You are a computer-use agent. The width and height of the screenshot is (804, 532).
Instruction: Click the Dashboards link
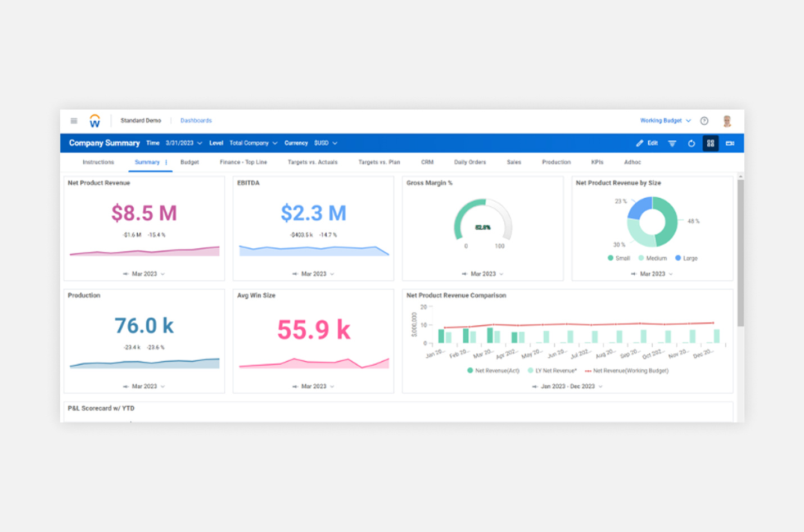click(x=196, y=120)
